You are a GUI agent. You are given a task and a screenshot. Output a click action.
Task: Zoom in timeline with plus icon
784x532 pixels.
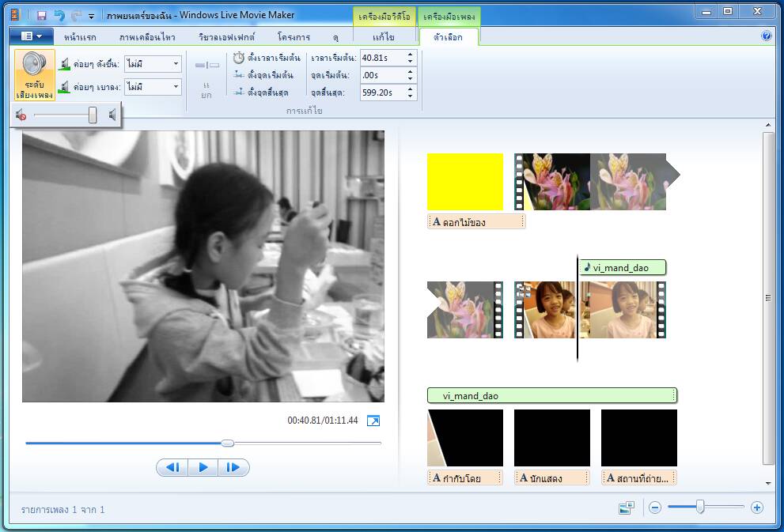coord(756,508)
